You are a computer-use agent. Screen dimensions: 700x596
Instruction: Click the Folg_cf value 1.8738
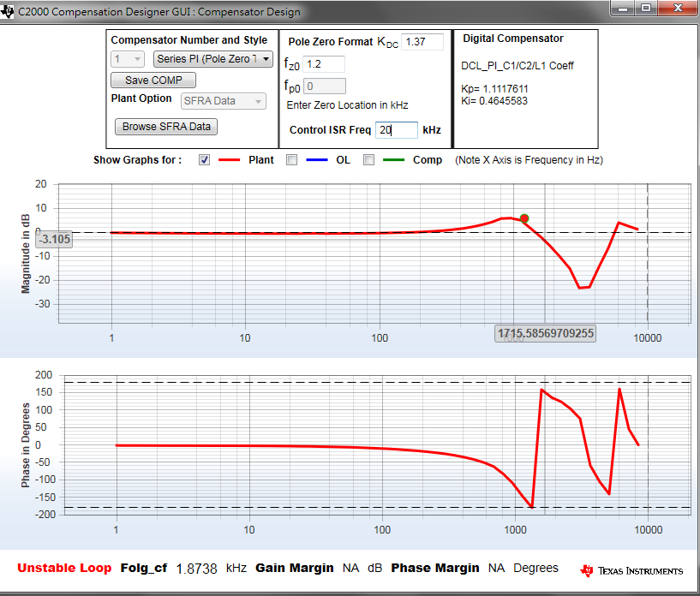(x=196, y=569)
